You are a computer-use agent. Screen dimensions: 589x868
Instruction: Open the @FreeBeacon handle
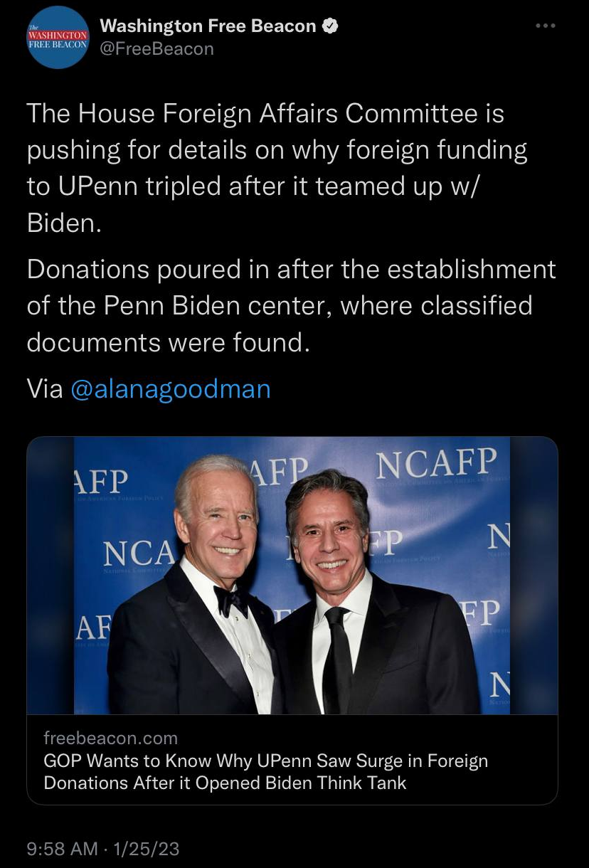coord(156,49)
